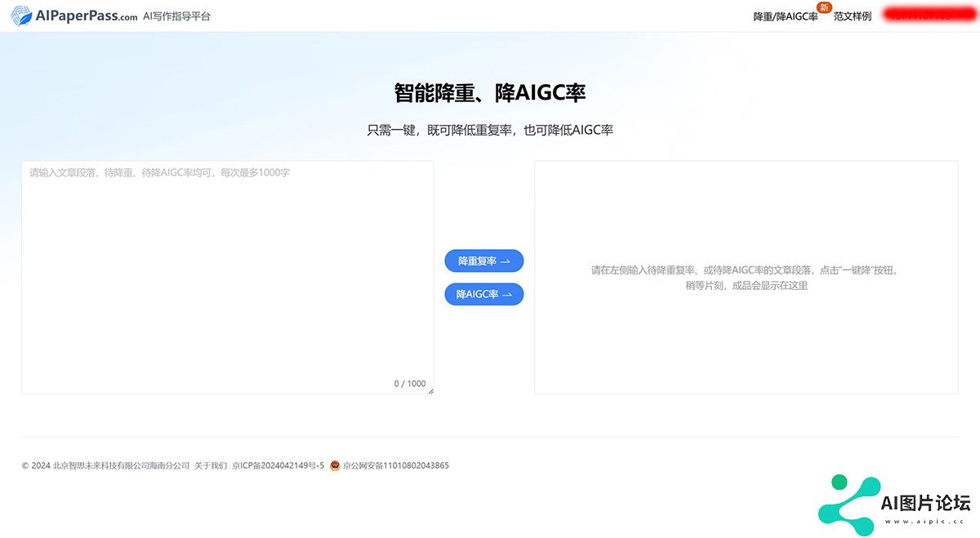980x538 pixels.
Task: Click the 智能降重、降AIGC率 heading
Action: click(x=490, y=93)
